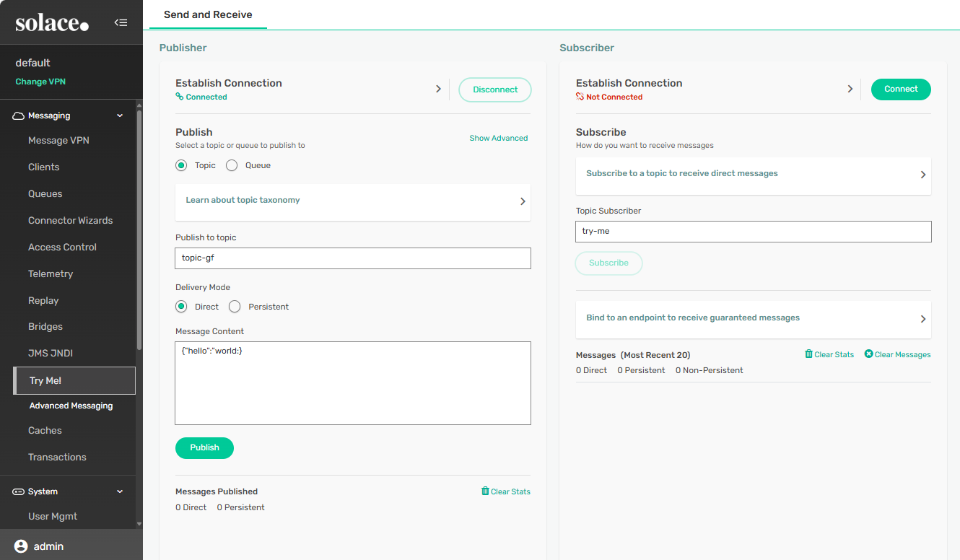Viewport: 960px width, 560px height.
Task: Open the Queues sidebar item
Action: coord(45,193)
